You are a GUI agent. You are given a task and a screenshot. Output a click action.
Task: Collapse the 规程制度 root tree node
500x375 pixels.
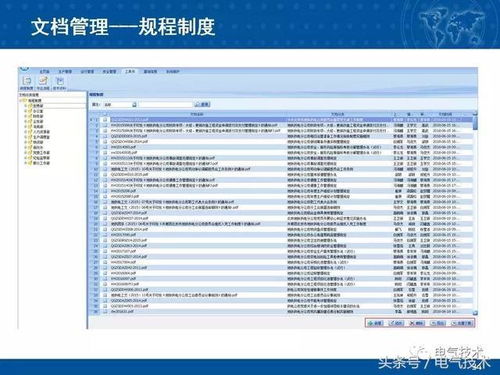coord(21,100)
